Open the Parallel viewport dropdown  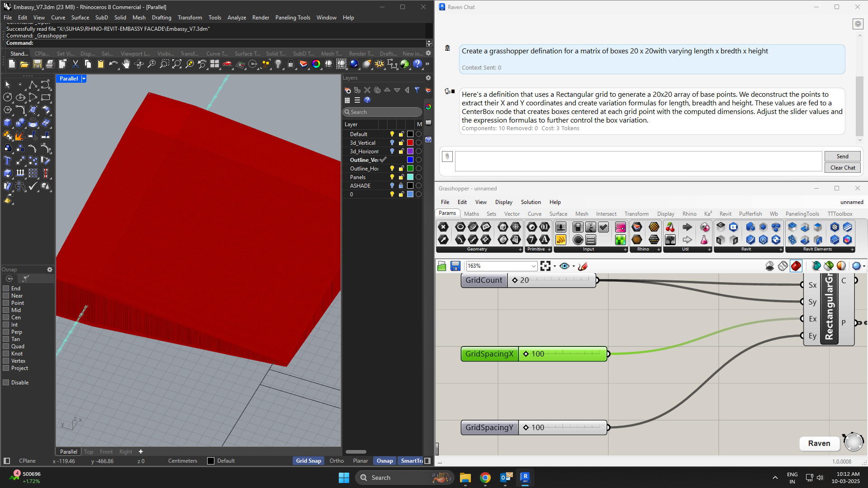click(x=83, y=78)
